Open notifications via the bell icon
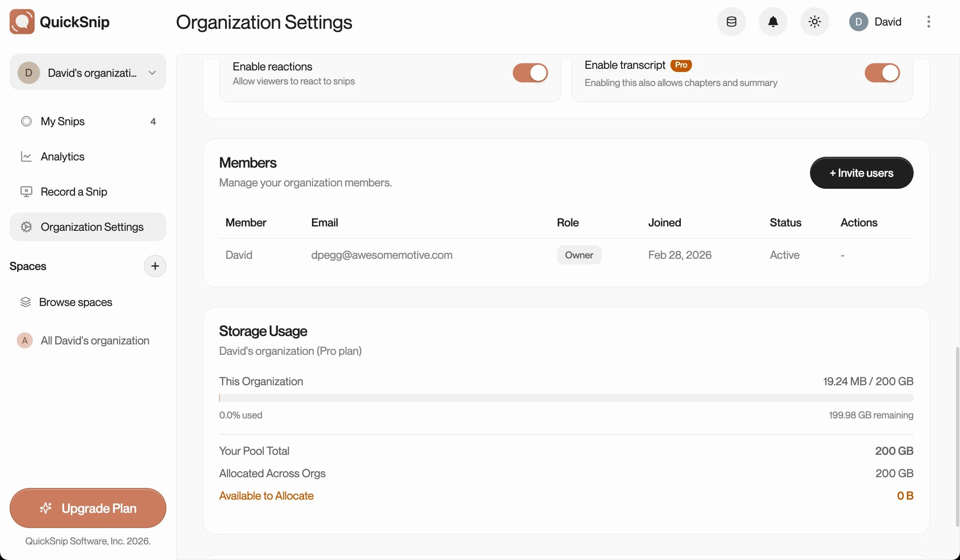The image size is (960, 560). (x=772, y=22)
